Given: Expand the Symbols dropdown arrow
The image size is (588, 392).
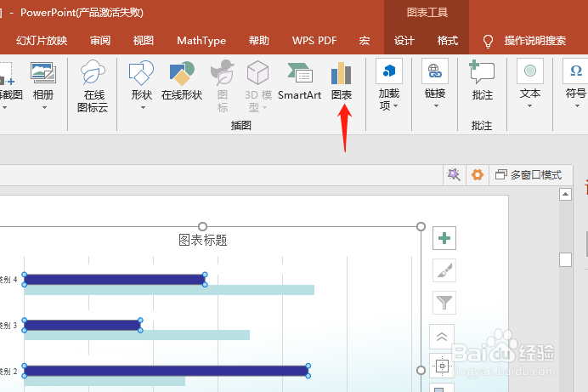Looking at the screenshot, I should pos(577,106).
